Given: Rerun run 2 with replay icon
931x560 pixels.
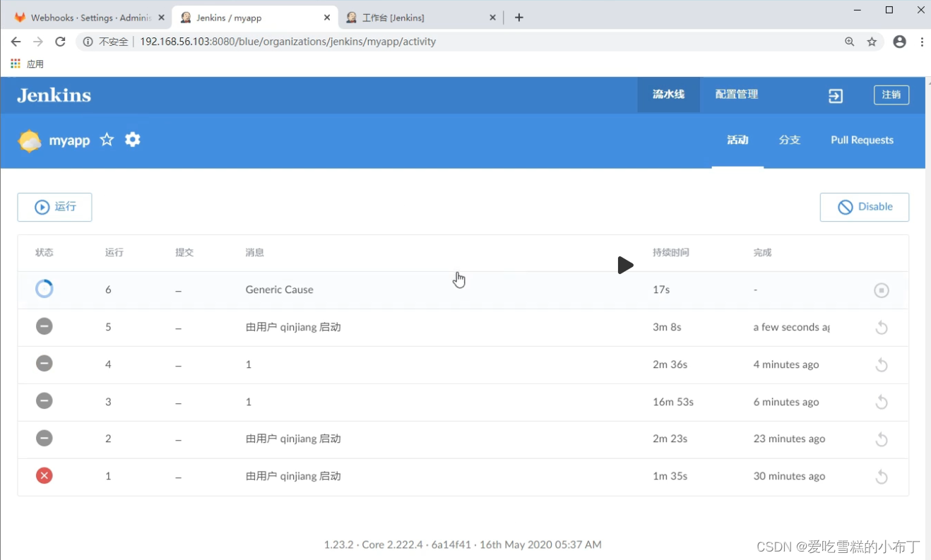Looking at the screenshot, I should [882, 440].
